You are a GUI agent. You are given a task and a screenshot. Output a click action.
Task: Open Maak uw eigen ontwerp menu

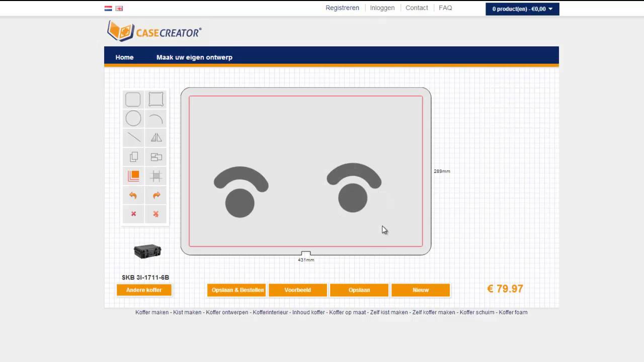pyautogui.click(x=194, y=57)
